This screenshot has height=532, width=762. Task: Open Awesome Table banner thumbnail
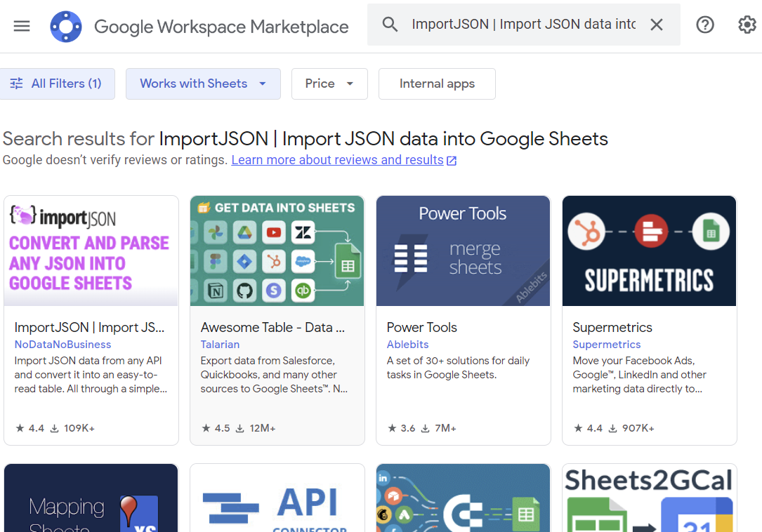pyautogui.click(x=277, y=251)
